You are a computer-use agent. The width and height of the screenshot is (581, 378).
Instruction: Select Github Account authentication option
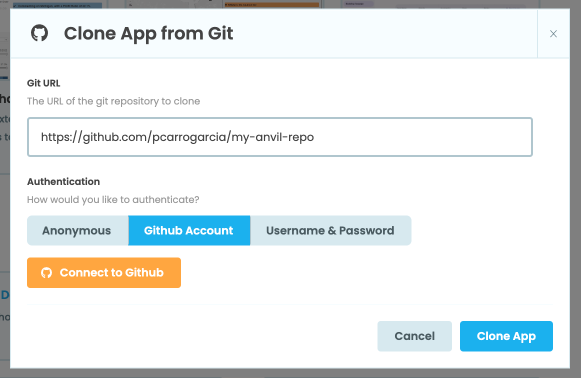(189, 231)
